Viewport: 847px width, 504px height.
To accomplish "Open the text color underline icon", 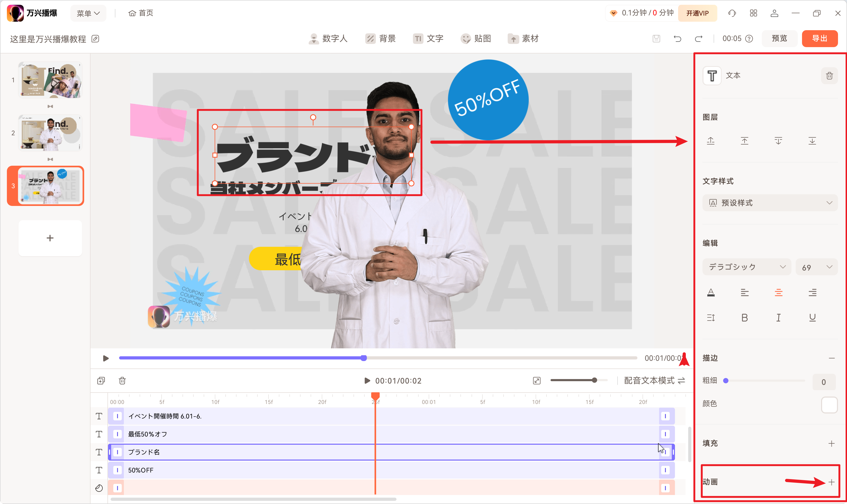I will point(710,292).
